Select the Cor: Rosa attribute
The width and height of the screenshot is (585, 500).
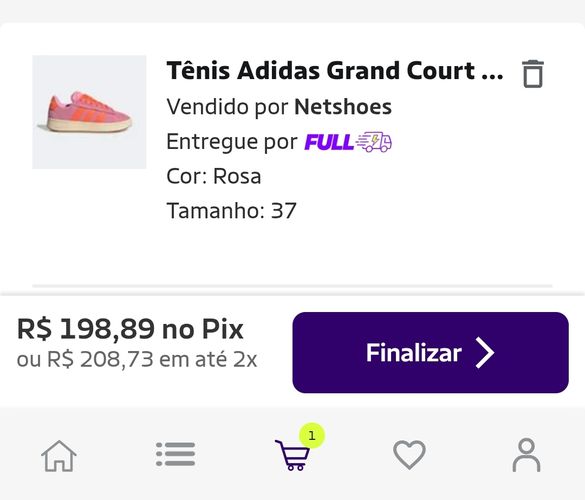point(214,176)
